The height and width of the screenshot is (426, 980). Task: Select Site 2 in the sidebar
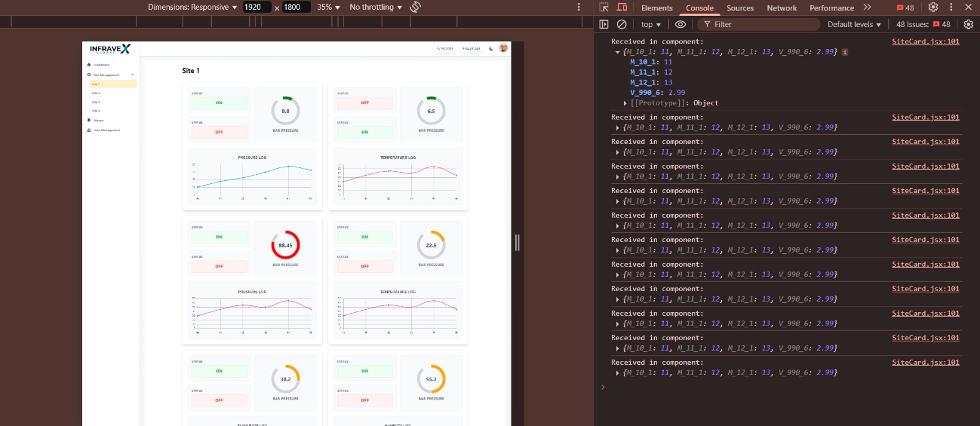(96, 93)
